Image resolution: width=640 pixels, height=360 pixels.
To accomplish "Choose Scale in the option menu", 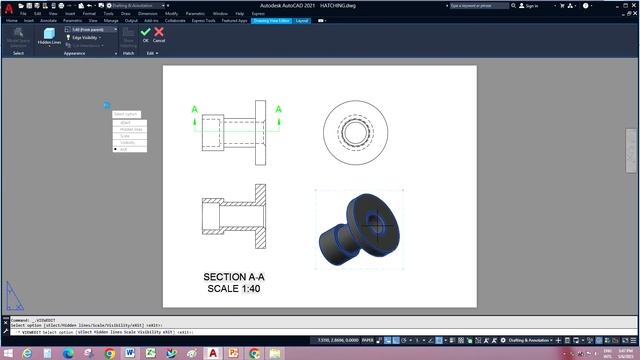I will pos(130,136).
